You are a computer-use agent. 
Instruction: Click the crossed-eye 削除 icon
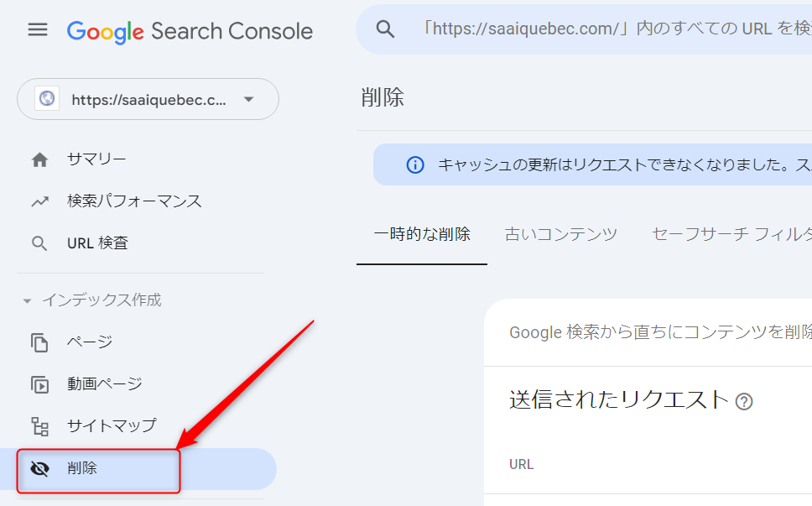[x=39, y=468]
